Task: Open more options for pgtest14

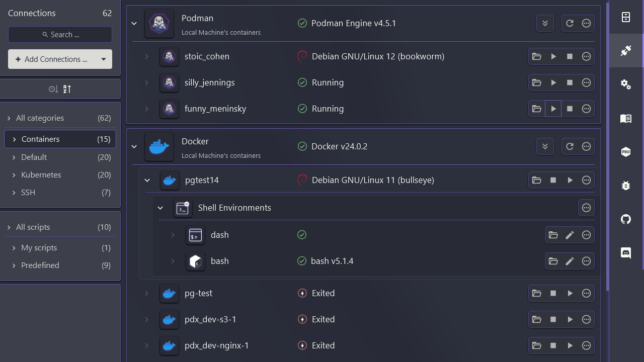Action: [x=586, y=180]
